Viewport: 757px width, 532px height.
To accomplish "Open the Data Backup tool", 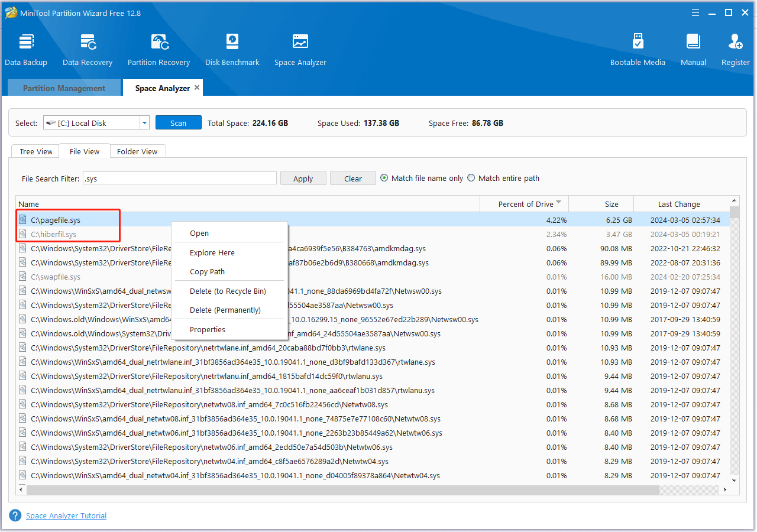I will 26,50.
